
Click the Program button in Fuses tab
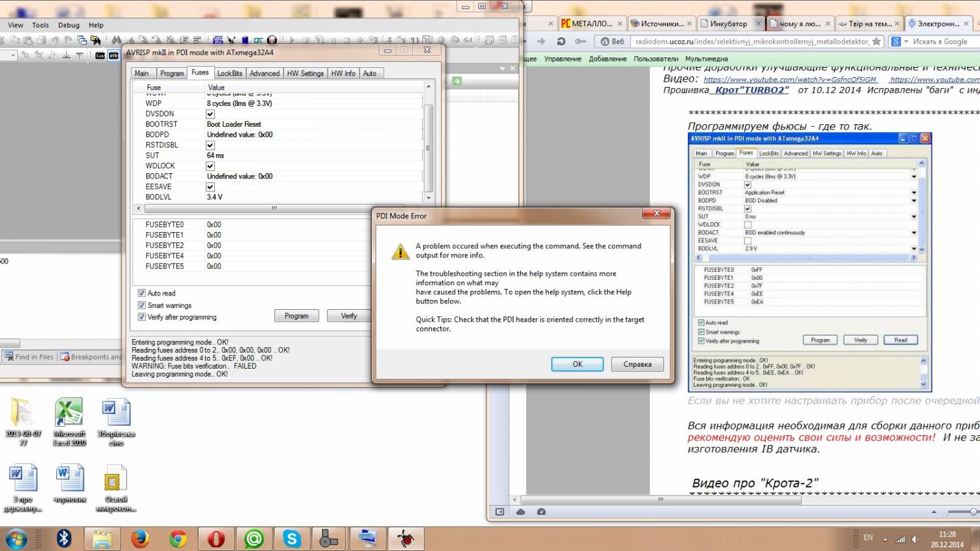pyautogui.click(x=297, y=316)
